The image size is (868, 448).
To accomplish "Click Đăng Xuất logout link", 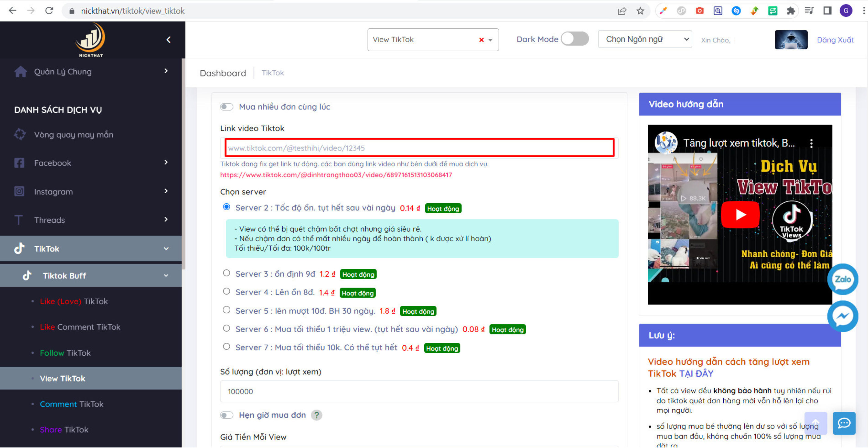I will coord(835,40).
